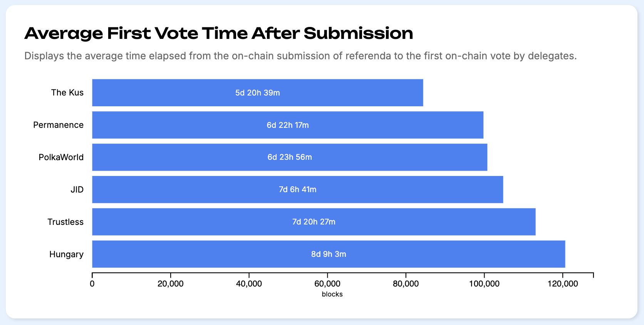Viewport: 644px width, 325px height.
Task: Click the 80,000 axis tick label
Action: (406, 284)
